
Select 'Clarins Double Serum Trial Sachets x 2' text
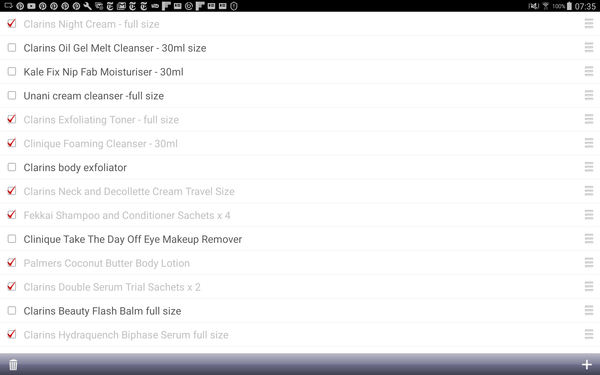(112, 287)
